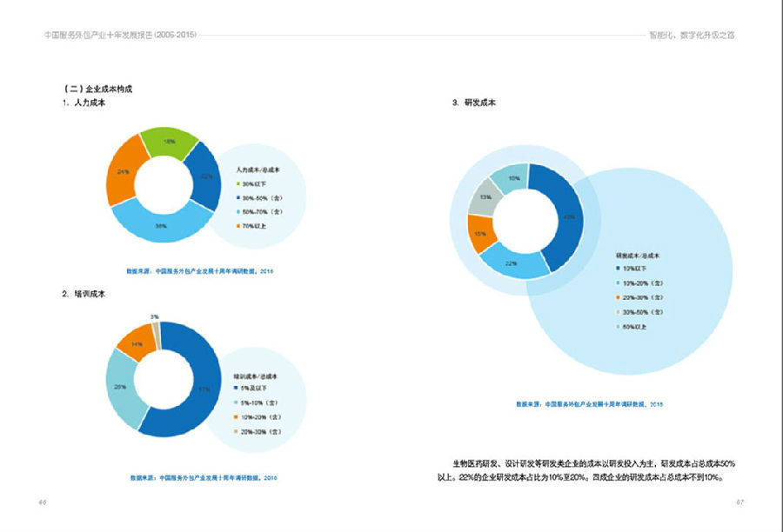
Task: Click the heading (二) 企业成本构成
Action: [97, 90]
